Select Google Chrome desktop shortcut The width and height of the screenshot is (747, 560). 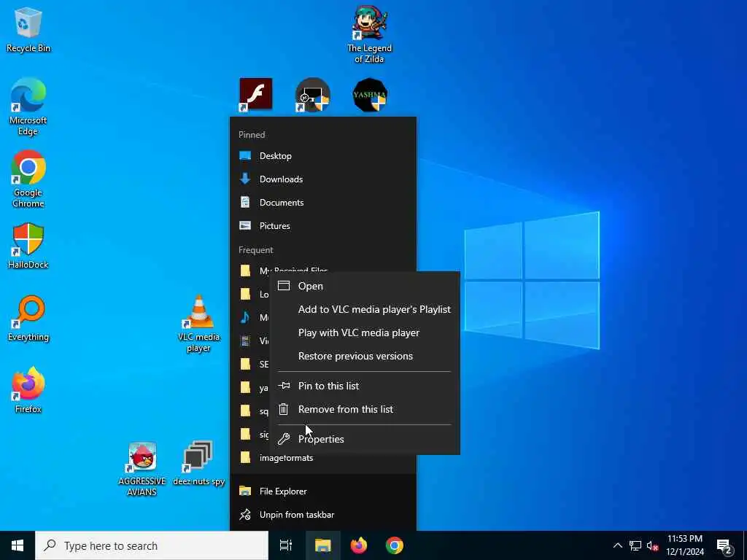pyautogui.click(x=28, y=179)
